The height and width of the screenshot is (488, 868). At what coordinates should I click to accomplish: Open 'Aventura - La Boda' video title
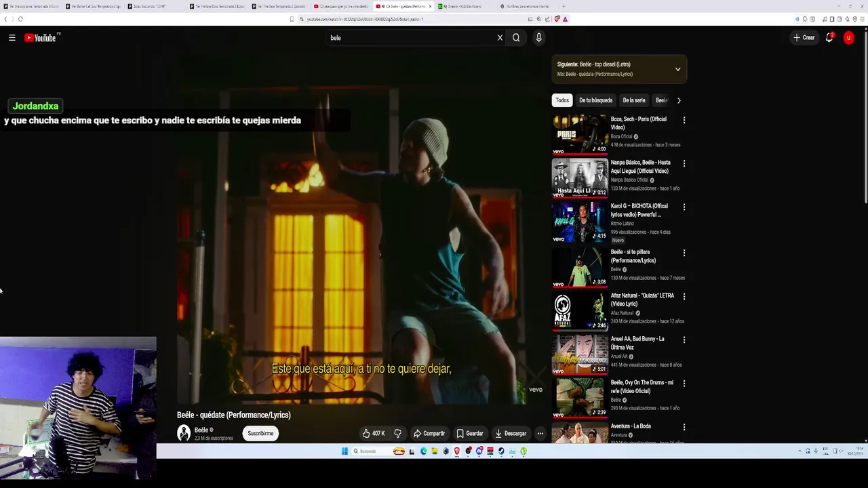631,426
